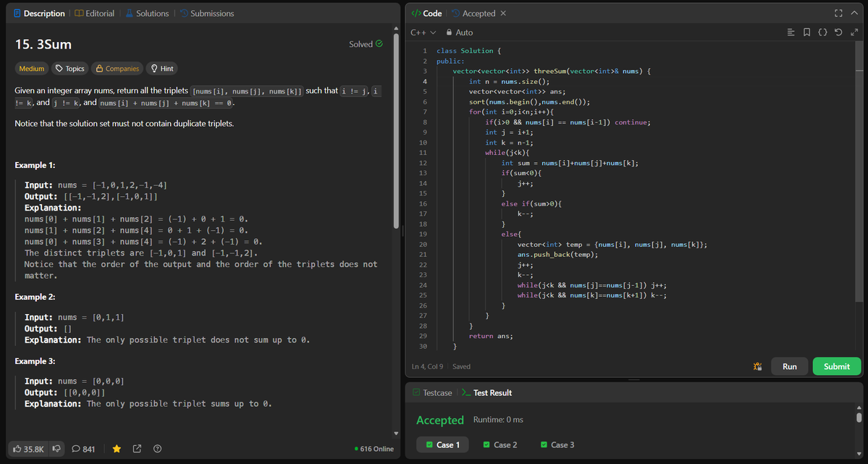868x464 pixels.
Task: Click the thumbs down dislike icon
Action: point(56,449)
